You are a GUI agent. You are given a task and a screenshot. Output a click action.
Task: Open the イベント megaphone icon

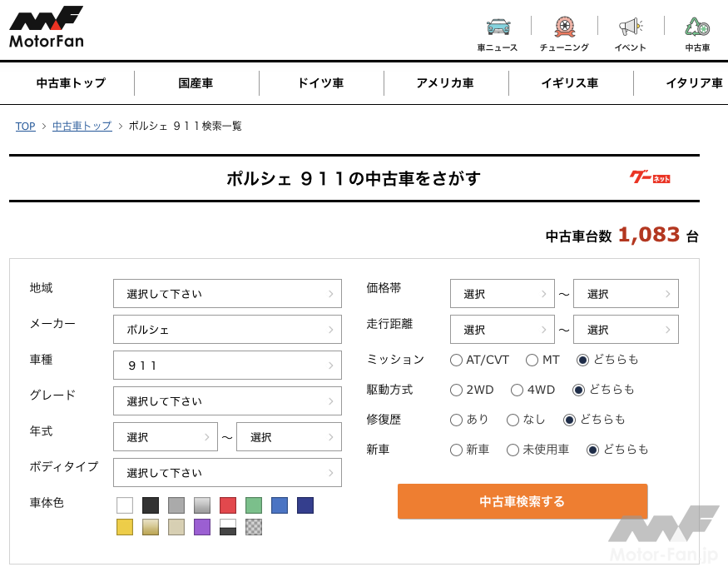click(x=630, y=32)
